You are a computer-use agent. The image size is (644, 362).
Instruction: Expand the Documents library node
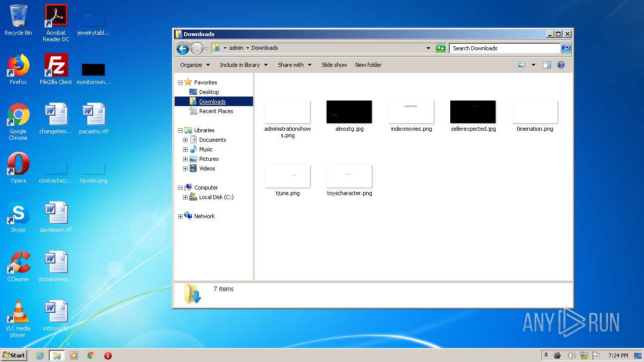pos(185,140)
